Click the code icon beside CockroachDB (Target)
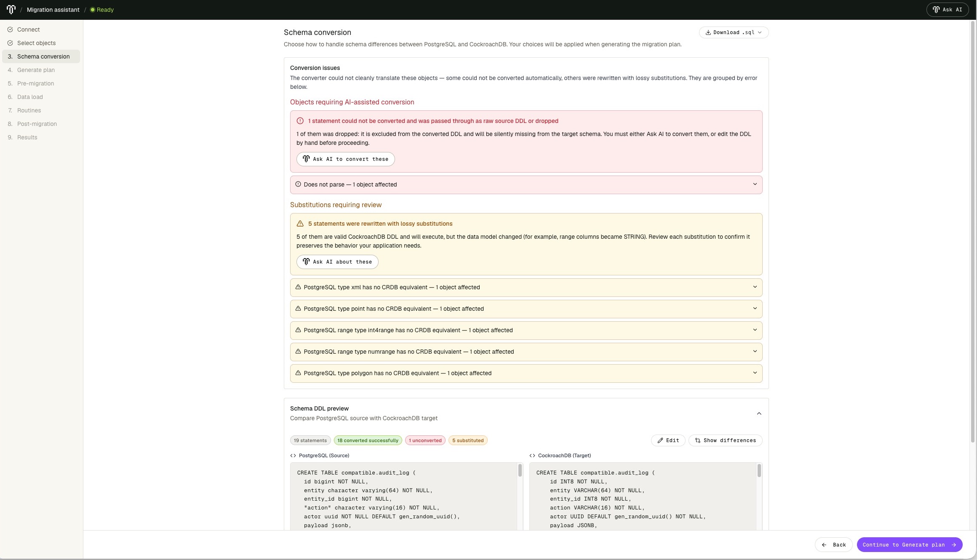The height and width of the screenshot is (560, 977). [x=532, y=456]
